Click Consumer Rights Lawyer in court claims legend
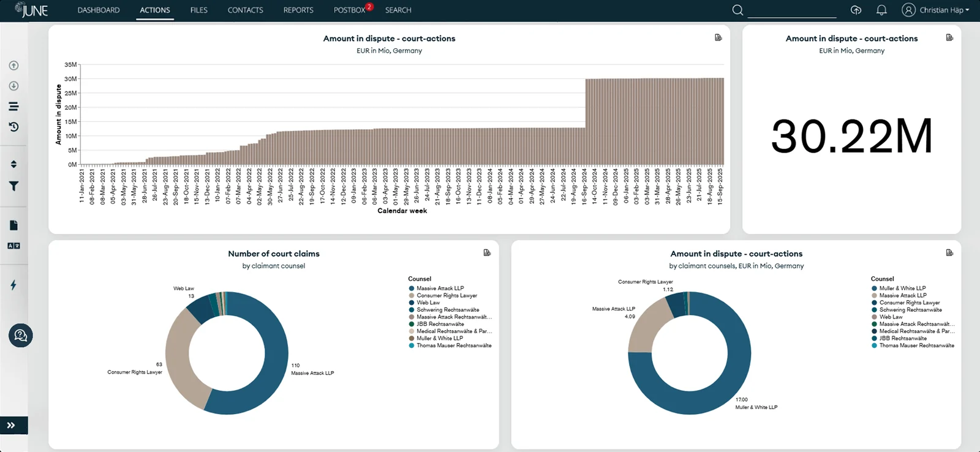980x452 pixels. [447, 296]
